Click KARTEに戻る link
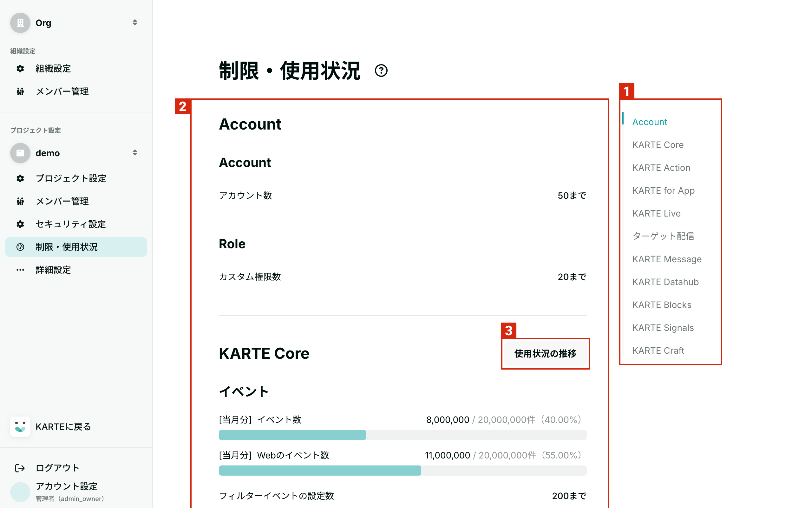812x508 pixels. [63, 427]
